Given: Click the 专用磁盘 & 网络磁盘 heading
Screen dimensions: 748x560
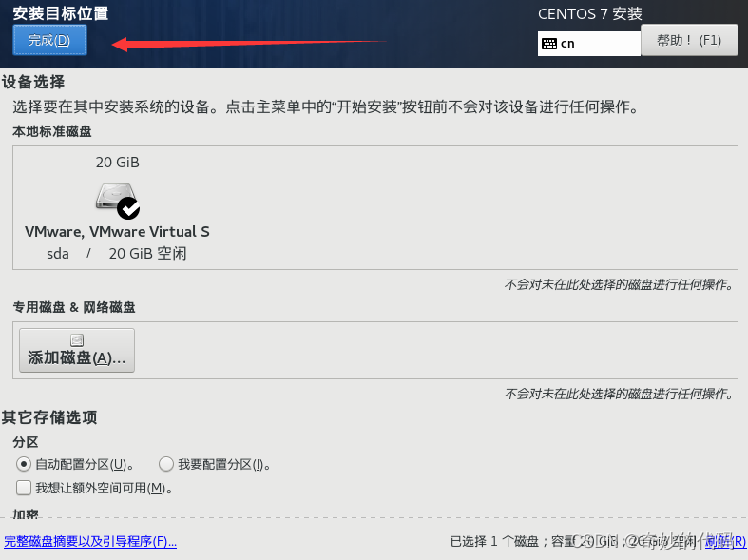Looking at the screenshot, I should [74, 307].
